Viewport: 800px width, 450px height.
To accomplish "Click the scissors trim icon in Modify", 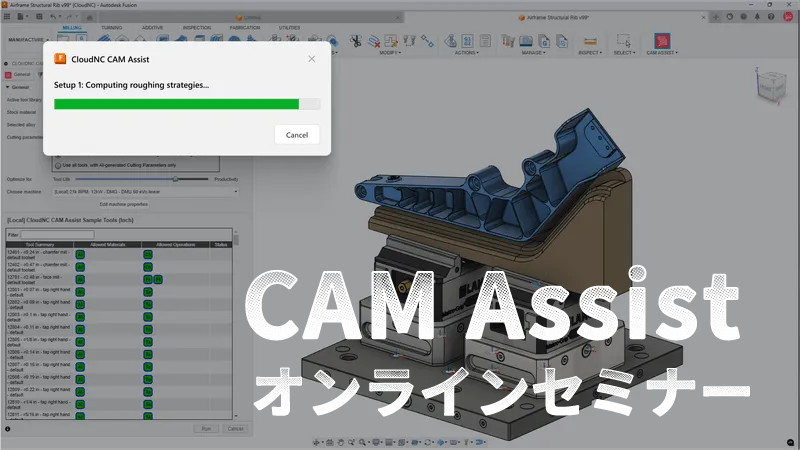I will (356, 41).
